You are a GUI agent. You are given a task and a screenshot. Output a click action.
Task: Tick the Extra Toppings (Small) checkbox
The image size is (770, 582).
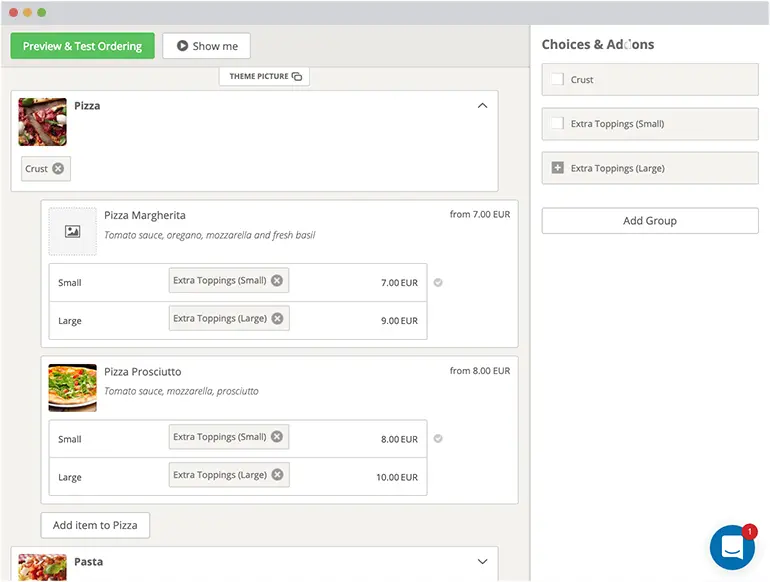(x=558, y=123)
